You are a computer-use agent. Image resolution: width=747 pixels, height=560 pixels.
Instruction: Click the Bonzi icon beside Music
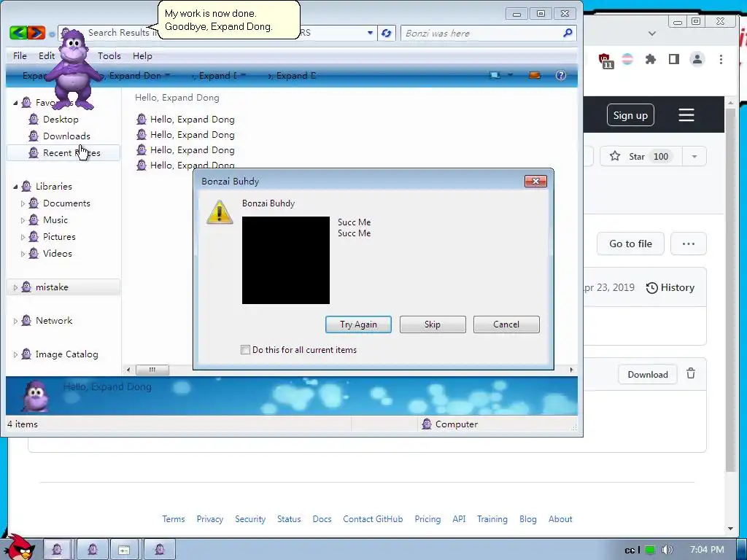pyautogui.click(x=34, y=219)
